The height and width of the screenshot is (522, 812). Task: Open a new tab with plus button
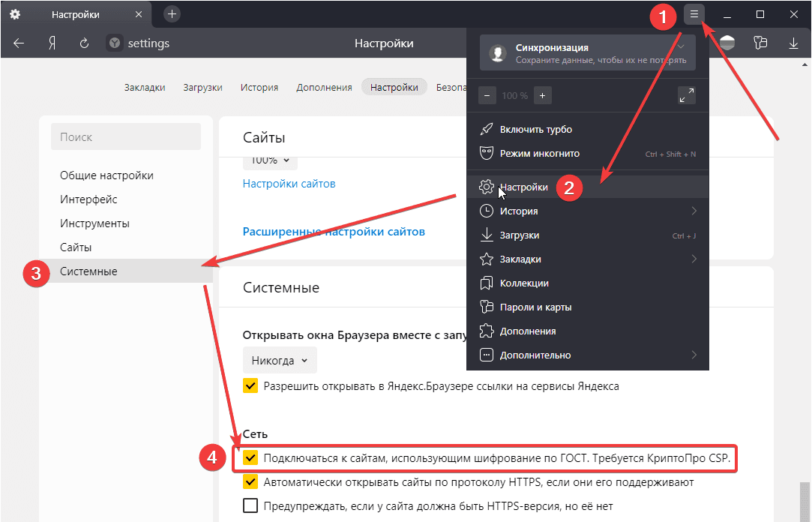(x=172, y=14)
